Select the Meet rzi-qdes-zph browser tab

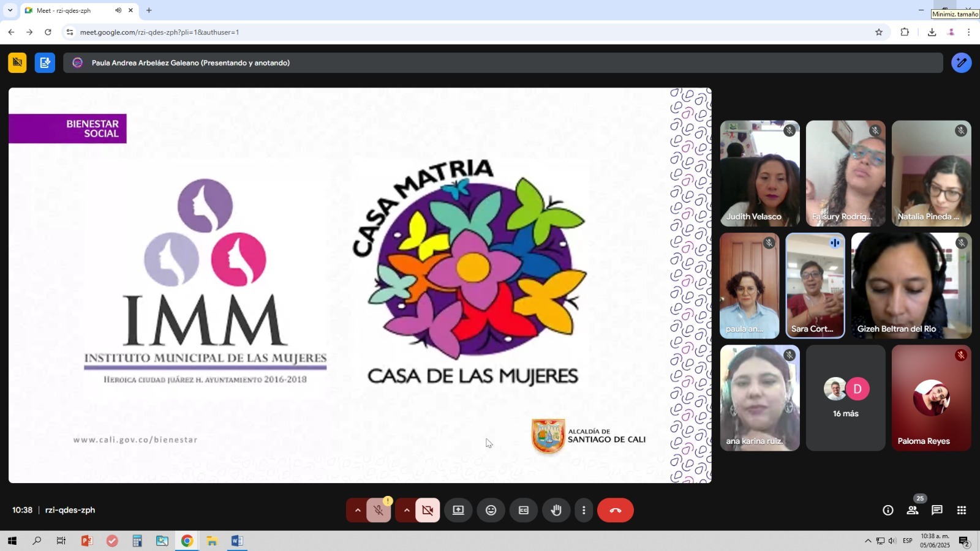pos(67,10)
